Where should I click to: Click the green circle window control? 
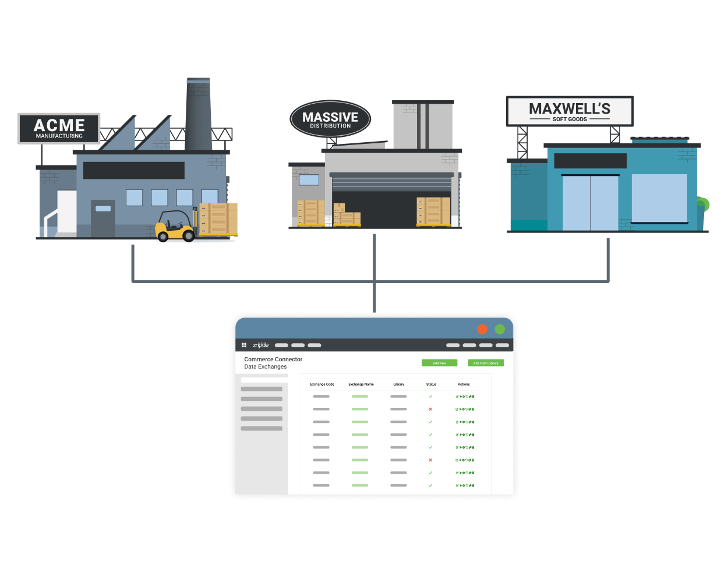pyautogui.click(x=500, y=329)
